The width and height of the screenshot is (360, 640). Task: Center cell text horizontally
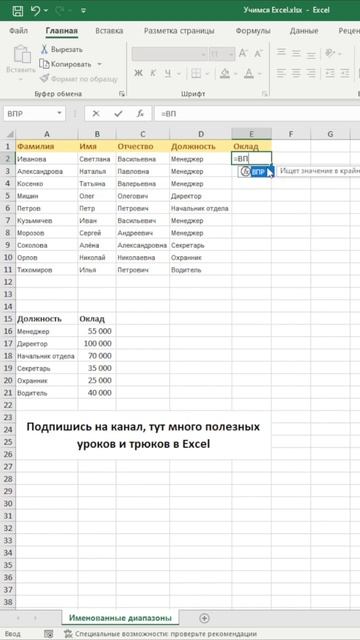tap(296, 73)
